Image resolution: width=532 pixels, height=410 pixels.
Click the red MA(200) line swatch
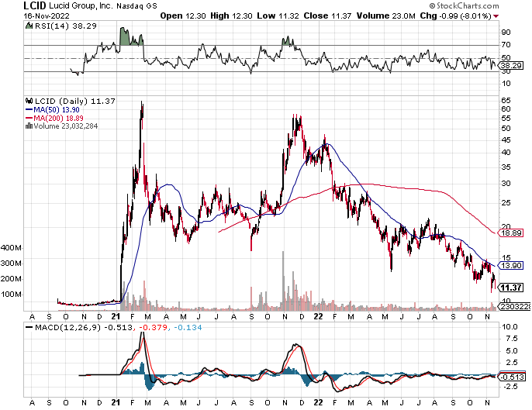tap(29, 119)
